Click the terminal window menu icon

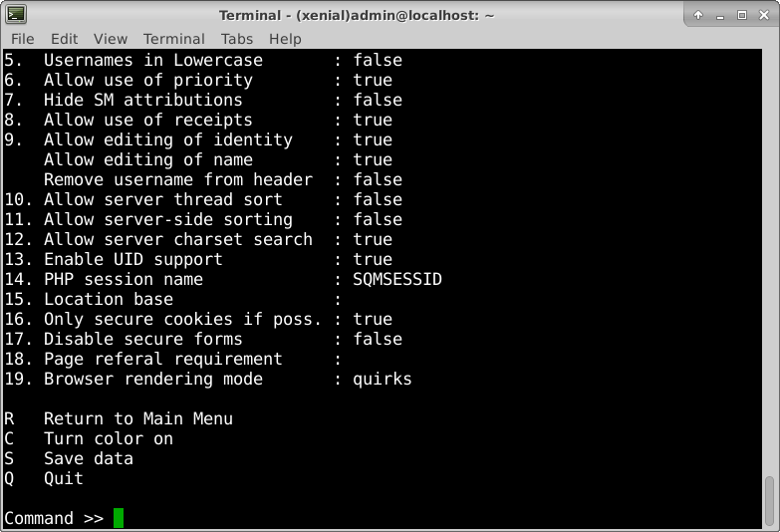pyautogui.click(x=16, y=15)
